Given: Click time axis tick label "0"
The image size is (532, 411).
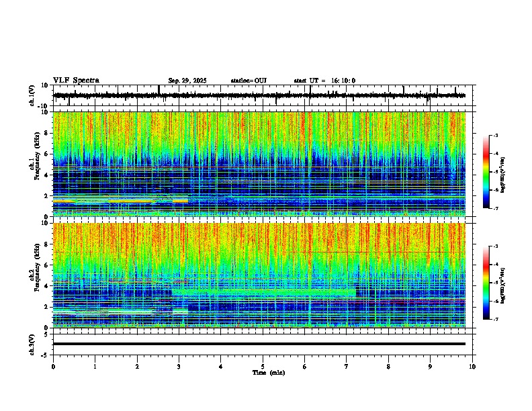Looking at the screenshot, I should [x=53, y=367].
